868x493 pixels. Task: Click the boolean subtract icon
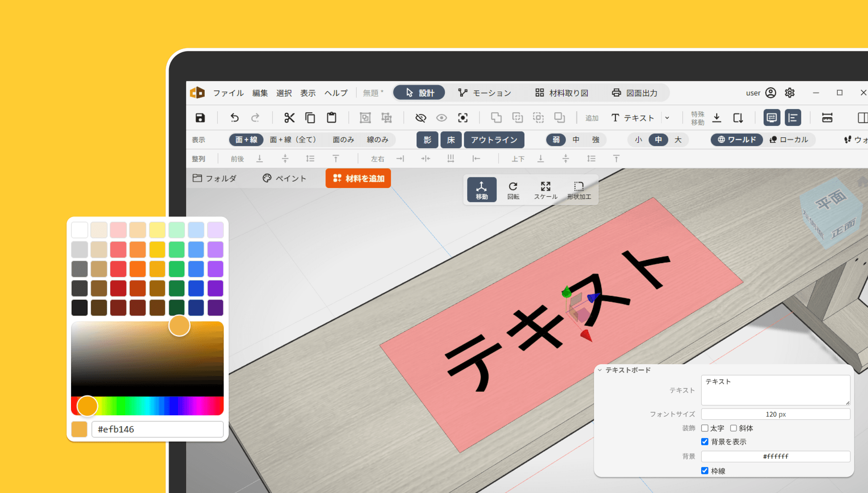coord(518,118)
